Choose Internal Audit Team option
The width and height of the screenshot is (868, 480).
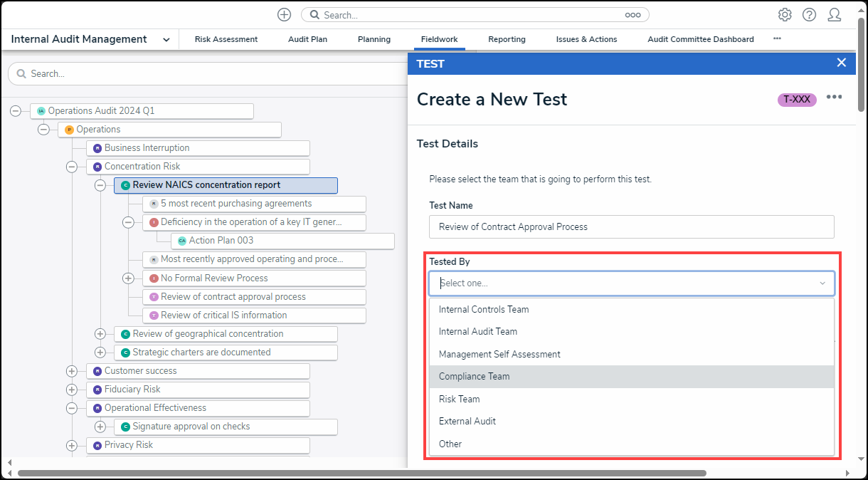(x=478, y=331)
